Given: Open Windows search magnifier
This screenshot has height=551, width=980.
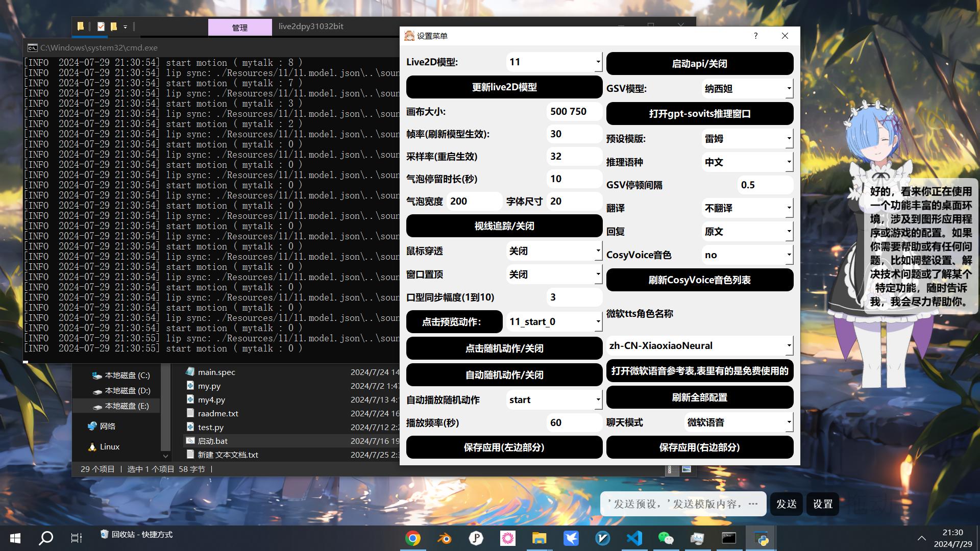Looking at the screenshot, I should 46,538.
